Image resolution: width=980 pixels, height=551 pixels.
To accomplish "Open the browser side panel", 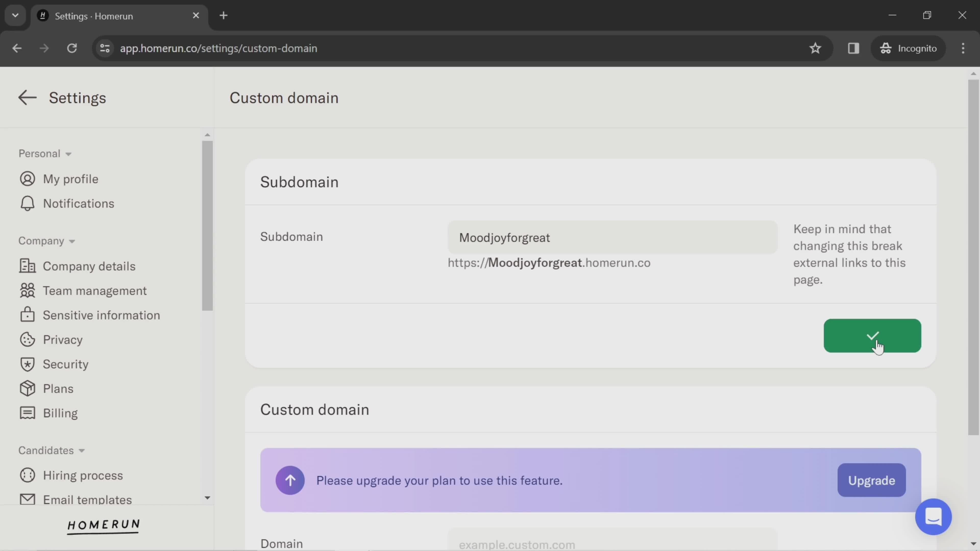I will (853, 48).
